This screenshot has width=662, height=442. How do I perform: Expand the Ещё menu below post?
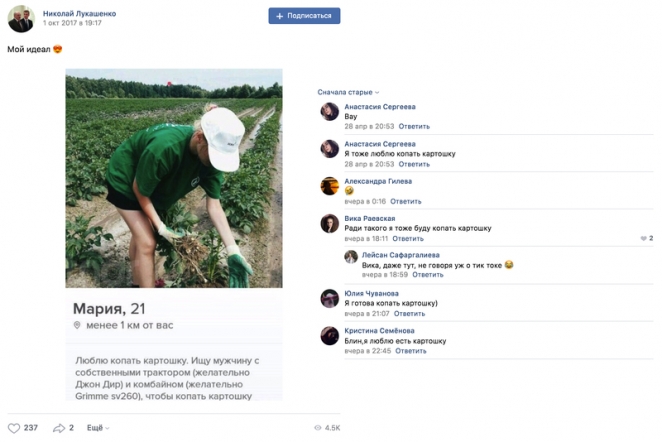(x=96, y=428)
